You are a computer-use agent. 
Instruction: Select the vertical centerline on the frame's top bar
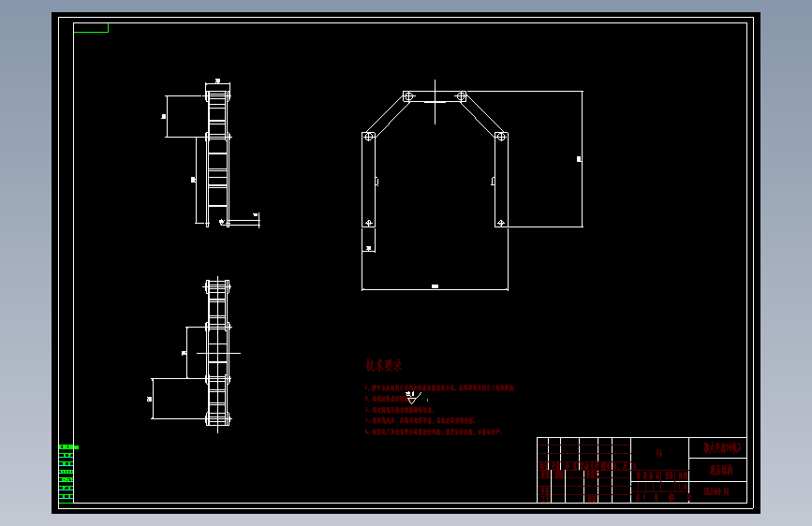click(x=435, y=102)
